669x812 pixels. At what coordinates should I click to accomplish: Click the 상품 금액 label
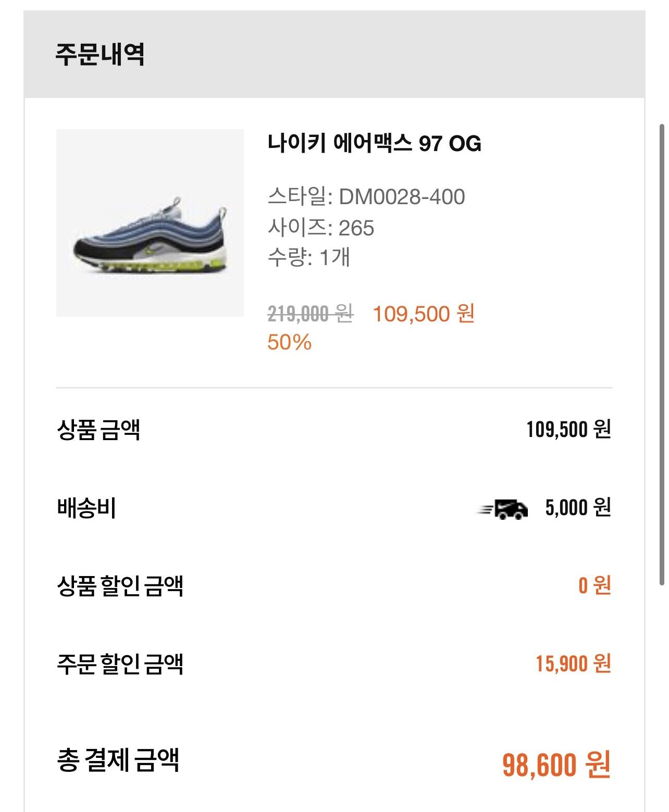pyautogui.click(x=98, y=430)
